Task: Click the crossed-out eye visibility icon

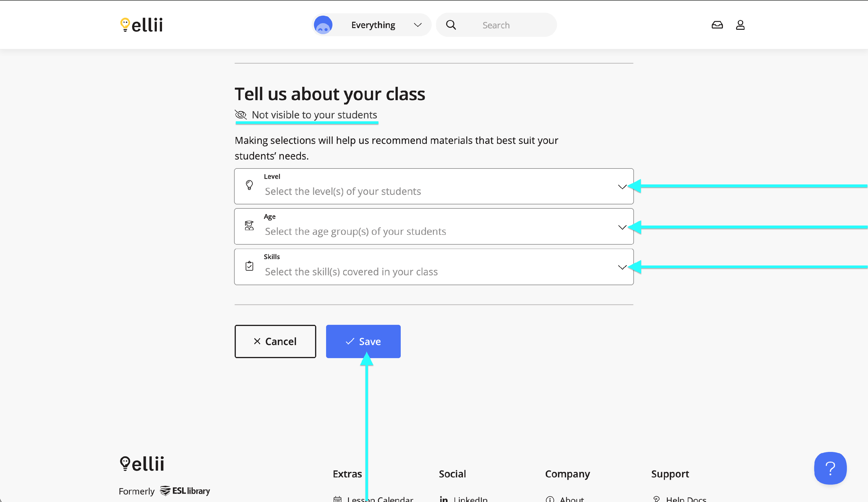Action: [x=241, y=114]
